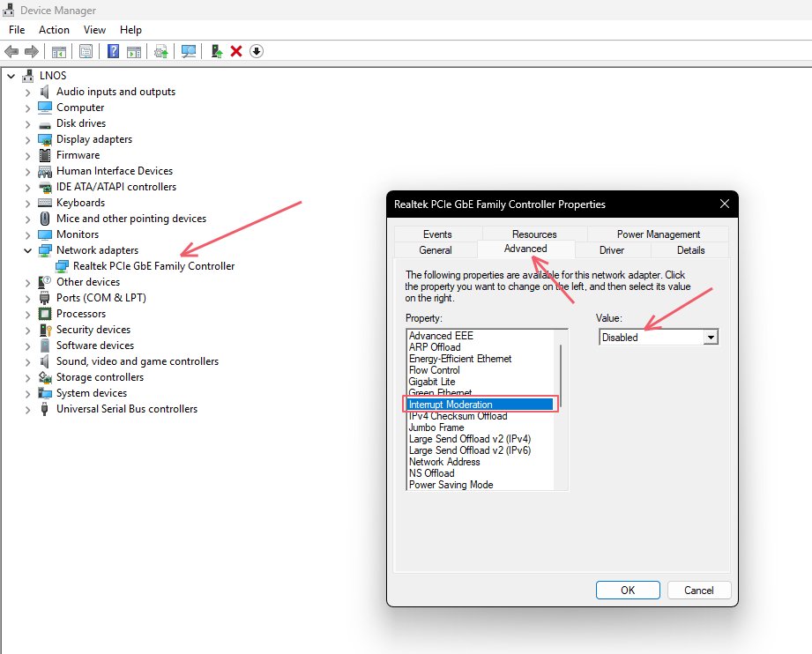The width and height of the screenshot is (812, 654).
Task: Expand the Disk drives node
Action: pos(27,123)
